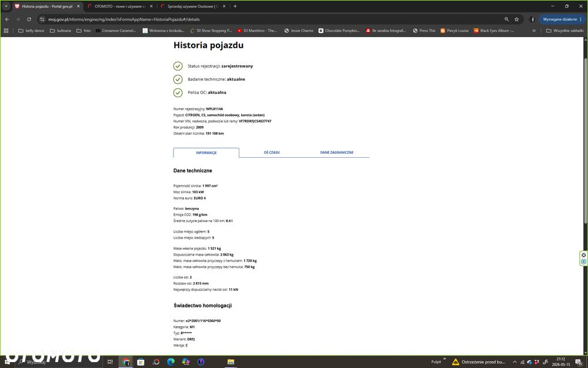Open the new tab plus button

click(235, 6)
